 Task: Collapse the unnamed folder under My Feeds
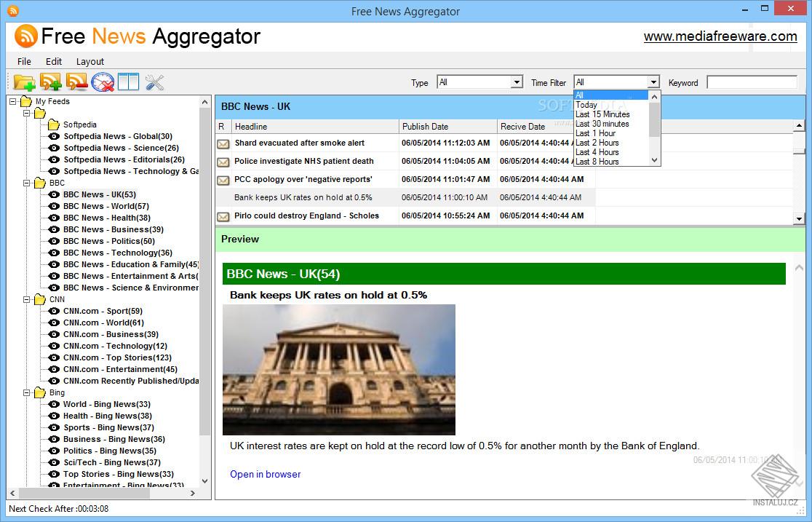[26, 113]
